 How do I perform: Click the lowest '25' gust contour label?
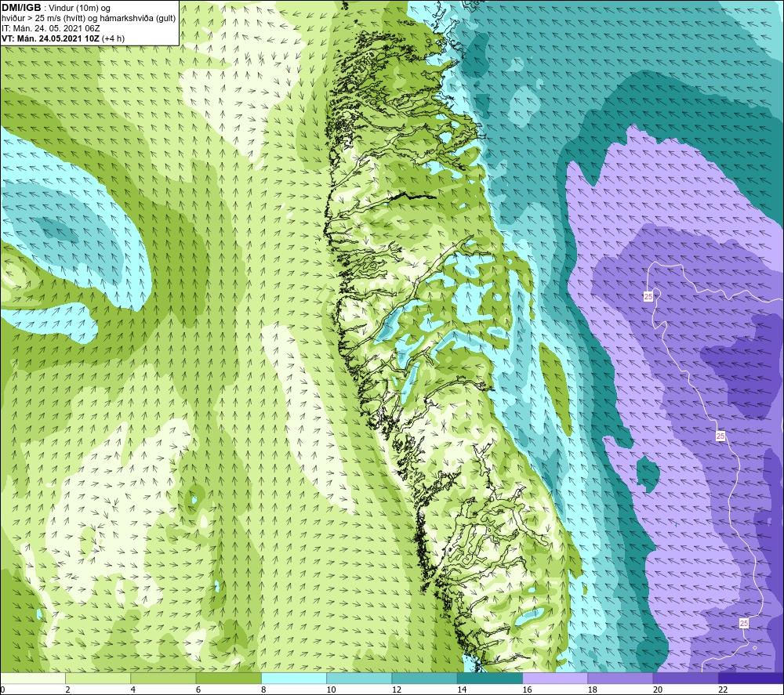click(744, 624)
